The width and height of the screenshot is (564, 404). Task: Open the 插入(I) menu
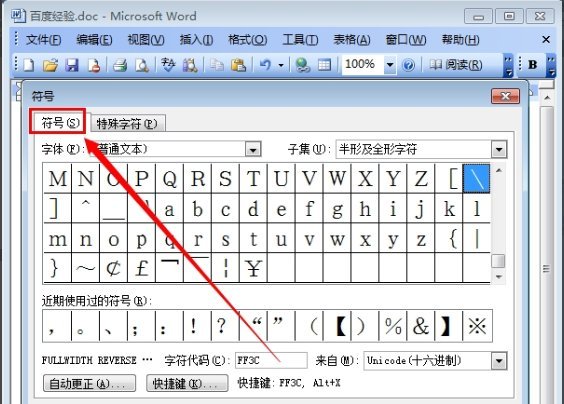tap(196, 40)
